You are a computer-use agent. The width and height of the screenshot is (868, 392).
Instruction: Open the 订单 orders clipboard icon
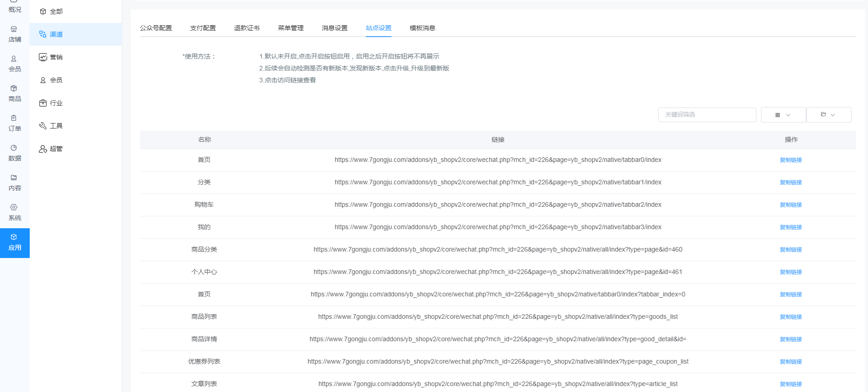(14, 118)
